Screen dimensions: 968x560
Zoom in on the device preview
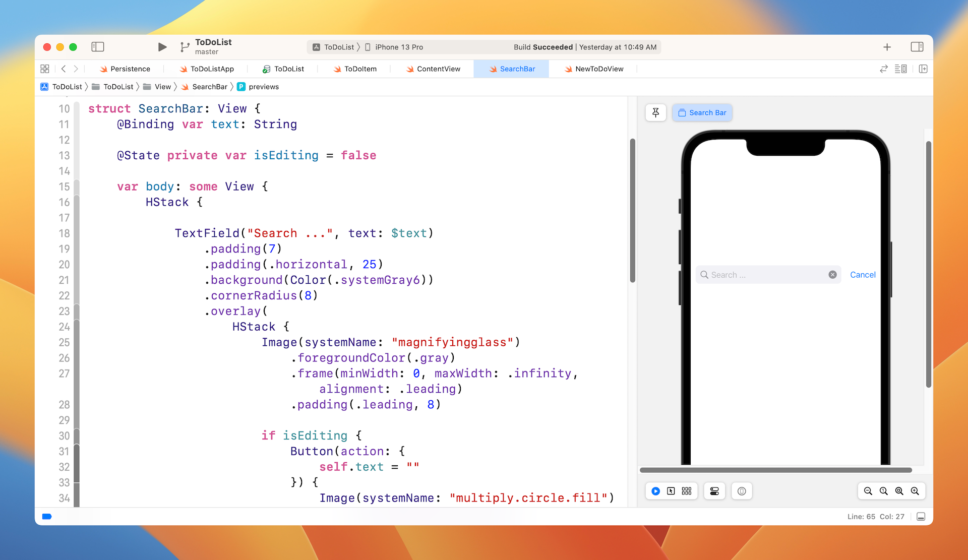click(915, 490)
